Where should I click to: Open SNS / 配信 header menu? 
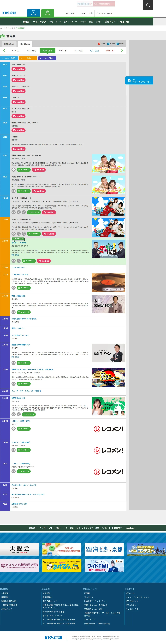coord(70,14)
